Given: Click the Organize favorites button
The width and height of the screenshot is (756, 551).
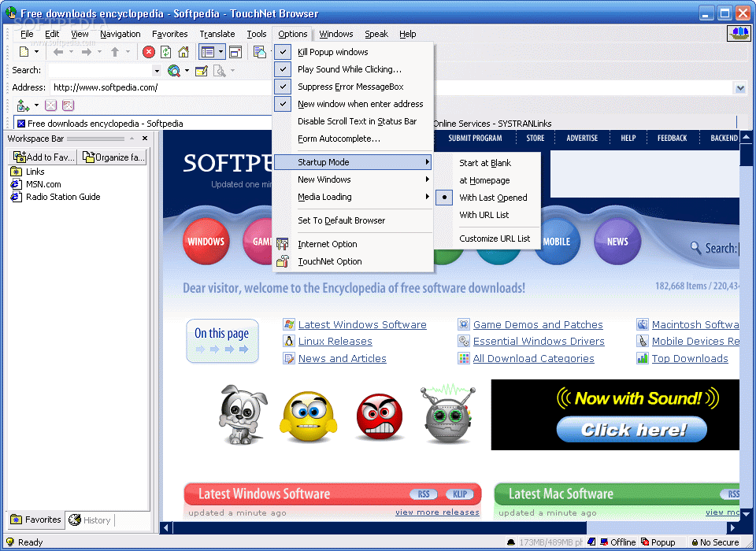Looking at the screenshot, I should coord(113,157).
